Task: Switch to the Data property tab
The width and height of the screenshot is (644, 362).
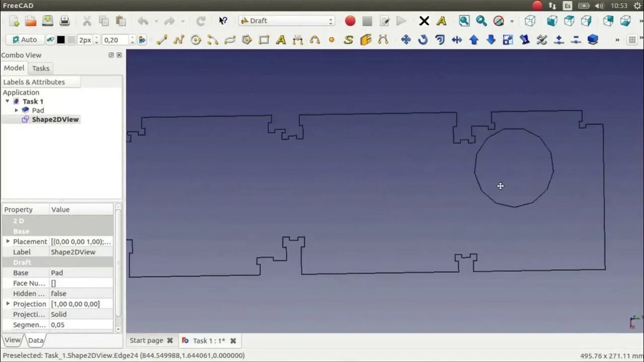Action: [36, 340]
